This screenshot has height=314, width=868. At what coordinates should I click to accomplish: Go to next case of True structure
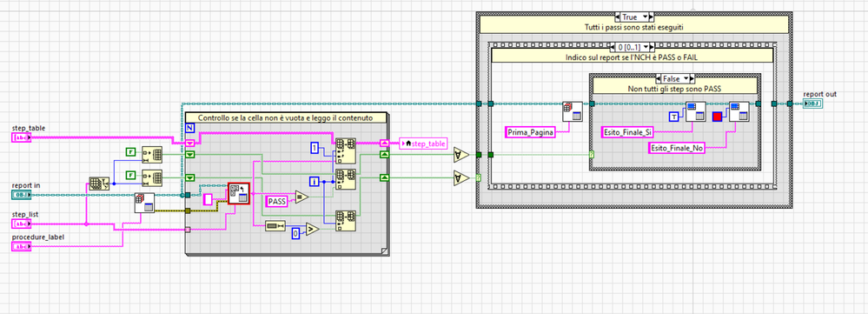(652, 17)
